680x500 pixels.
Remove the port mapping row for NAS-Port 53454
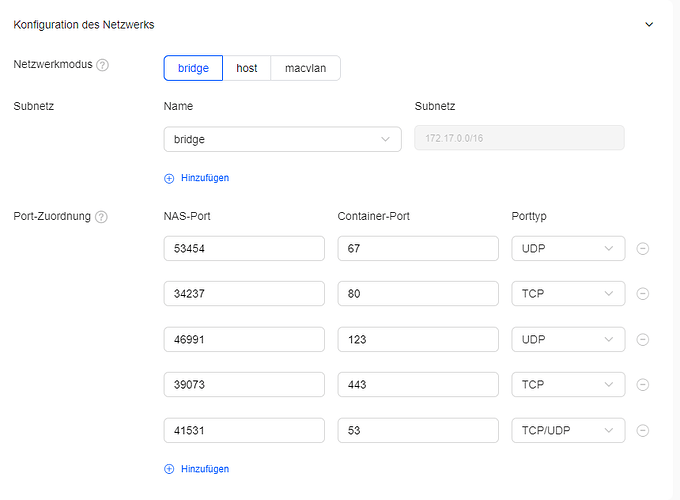click(x=643, y=248)
